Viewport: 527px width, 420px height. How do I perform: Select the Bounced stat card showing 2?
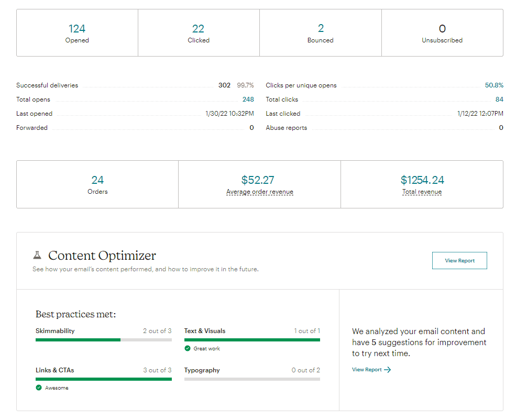pos(320,32)
